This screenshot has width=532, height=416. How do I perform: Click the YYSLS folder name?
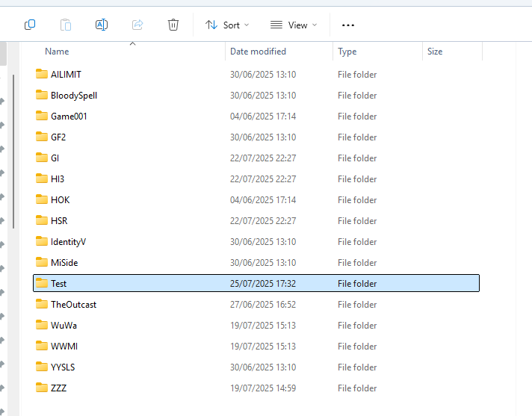click(x=63, y=367)
